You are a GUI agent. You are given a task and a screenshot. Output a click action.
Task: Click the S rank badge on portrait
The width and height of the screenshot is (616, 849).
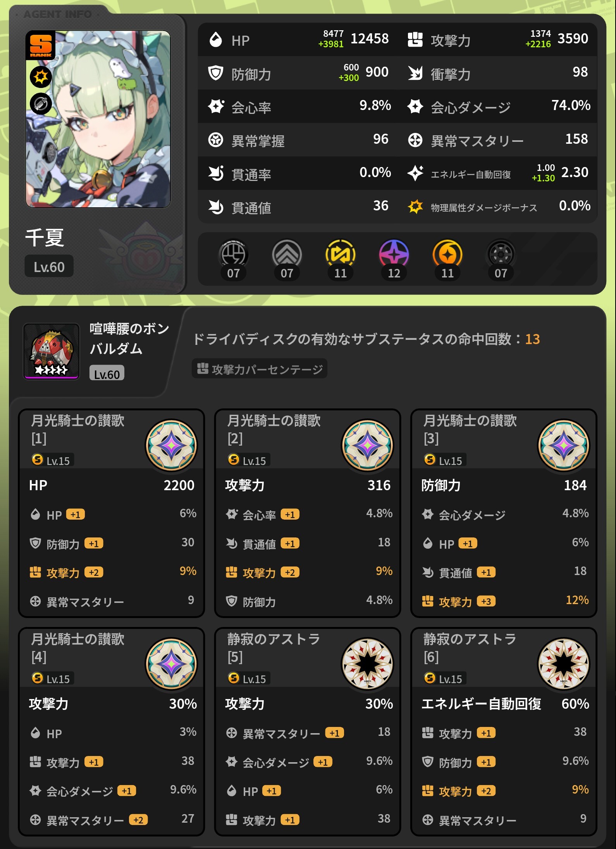pyautogui.click(x=41, y=45)
